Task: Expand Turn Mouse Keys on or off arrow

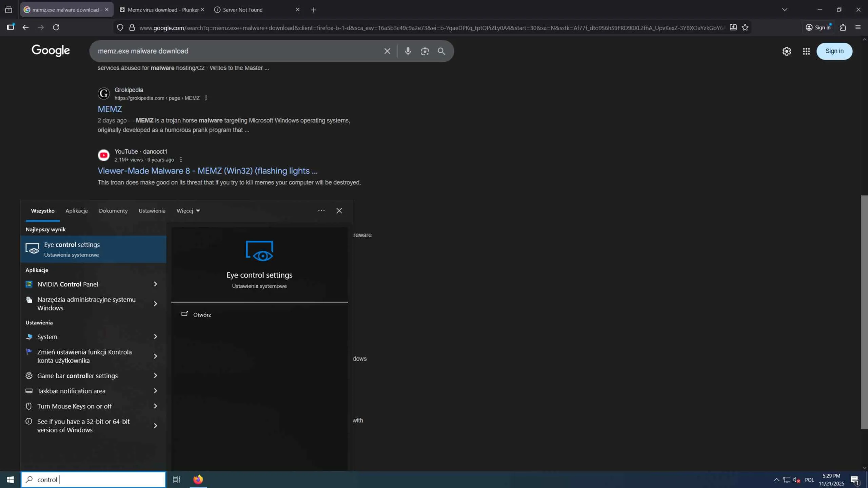Action: (155, 406)
